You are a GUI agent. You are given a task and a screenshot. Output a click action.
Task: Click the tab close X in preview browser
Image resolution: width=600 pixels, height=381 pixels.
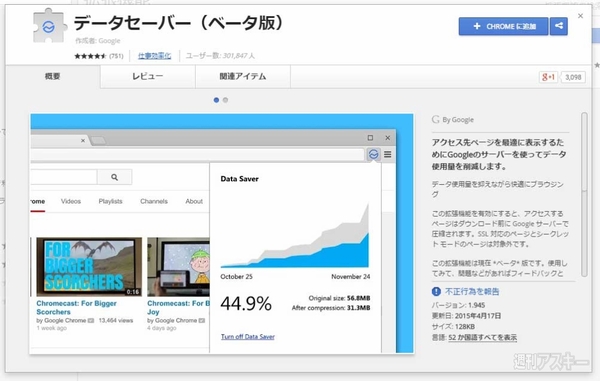pos(83,140)
